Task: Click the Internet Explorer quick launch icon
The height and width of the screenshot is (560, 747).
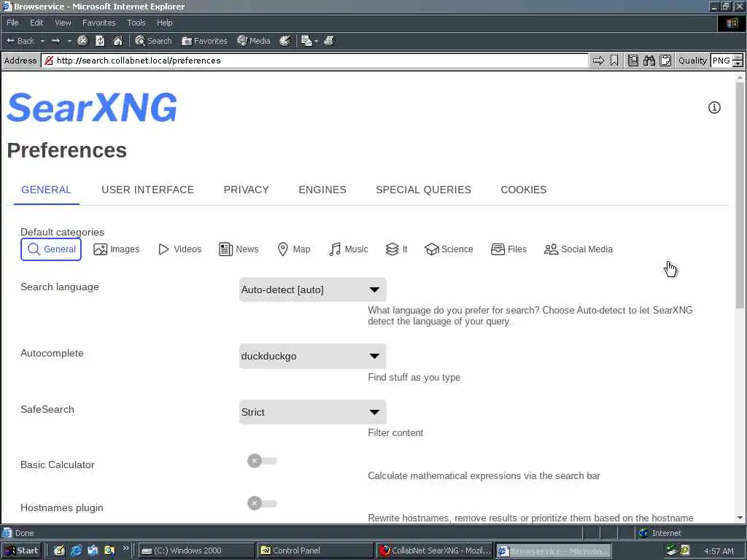Action: [76, 551]
